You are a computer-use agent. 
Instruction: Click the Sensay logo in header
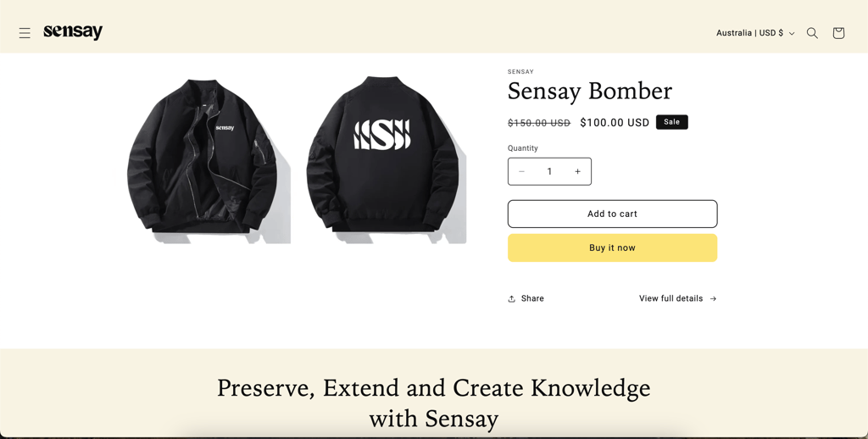pyautogui.click(x=73, y=32)
